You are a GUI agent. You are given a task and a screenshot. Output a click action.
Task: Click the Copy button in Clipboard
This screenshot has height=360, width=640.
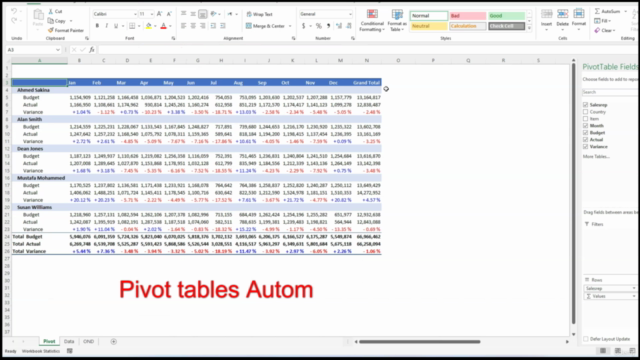57,21
